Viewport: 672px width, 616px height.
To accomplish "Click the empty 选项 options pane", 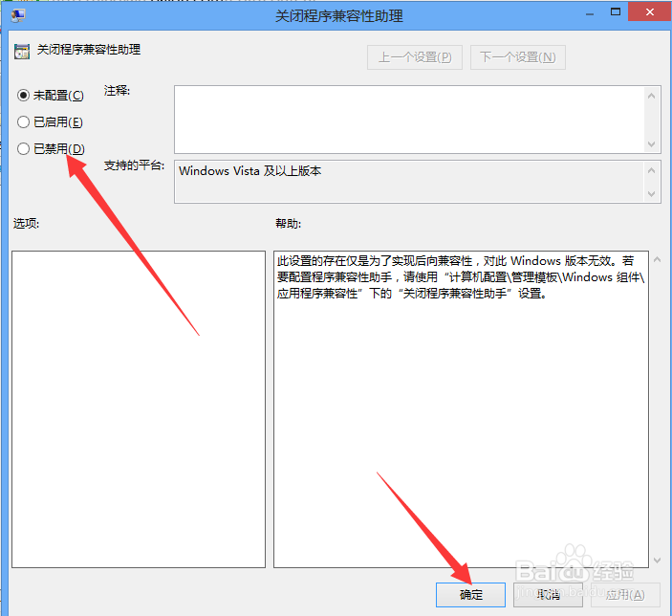I will pyautogui.click(x=139, y=409).
